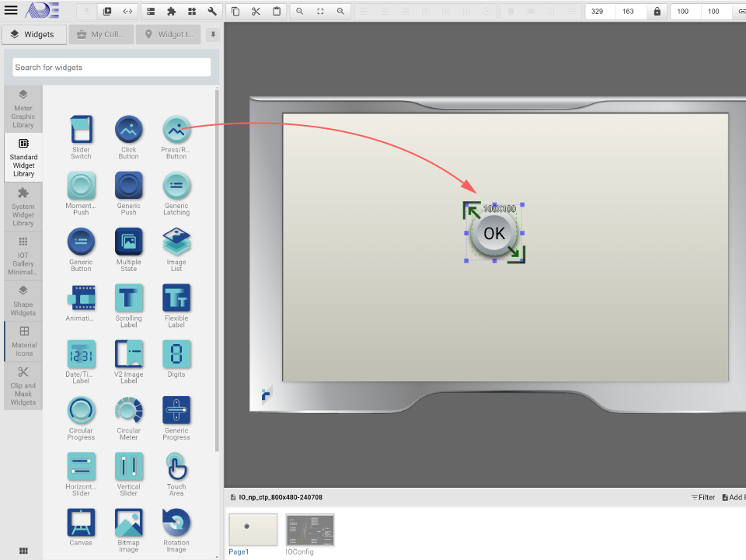Open the IOConfig page thumbnail
This screenshot has height=560, width=746.
(310, 530)
